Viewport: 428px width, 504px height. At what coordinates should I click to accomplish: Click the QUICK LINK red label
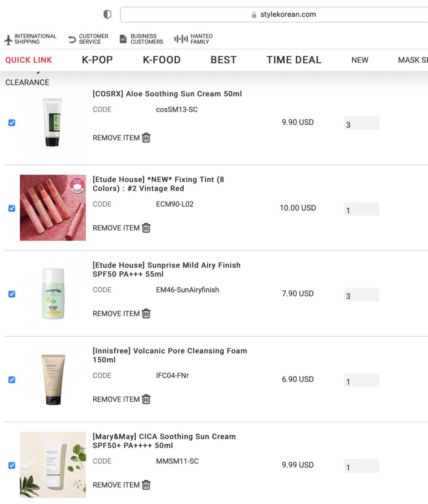28,60
